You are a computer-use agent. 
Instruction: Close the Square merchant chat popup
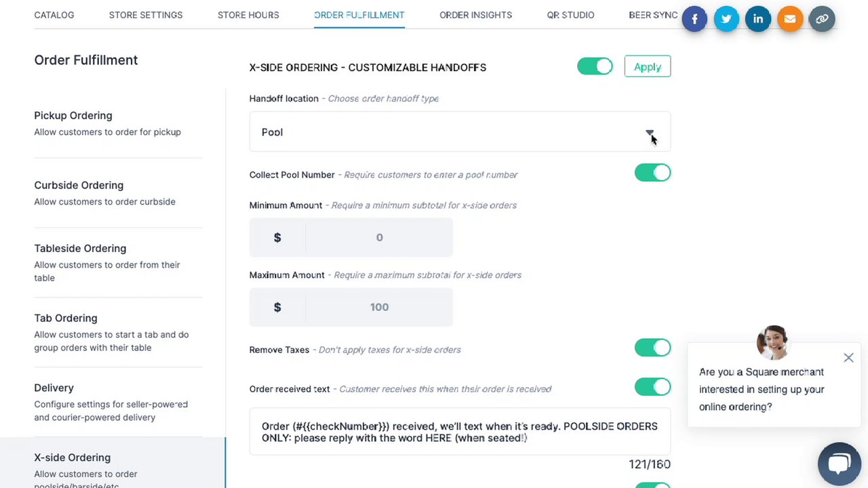point(848,358)
